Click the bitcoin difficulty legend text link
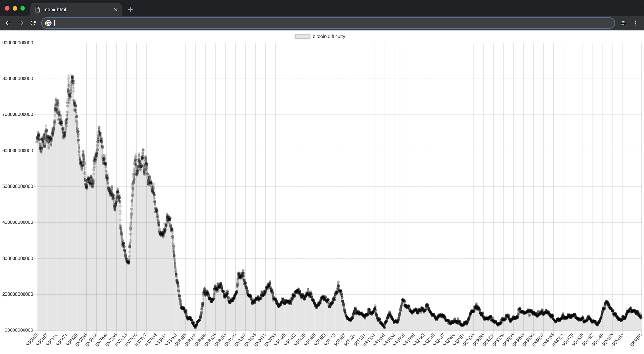The height and width of the screenshot is (354, 644). (329, 36)
